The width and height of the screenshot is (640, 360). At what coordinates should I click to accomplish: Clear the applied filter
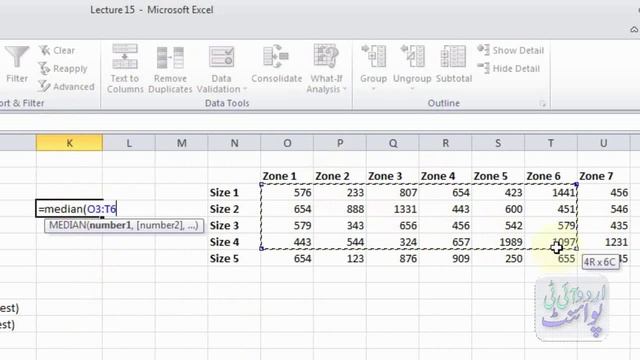pos(57,51)
